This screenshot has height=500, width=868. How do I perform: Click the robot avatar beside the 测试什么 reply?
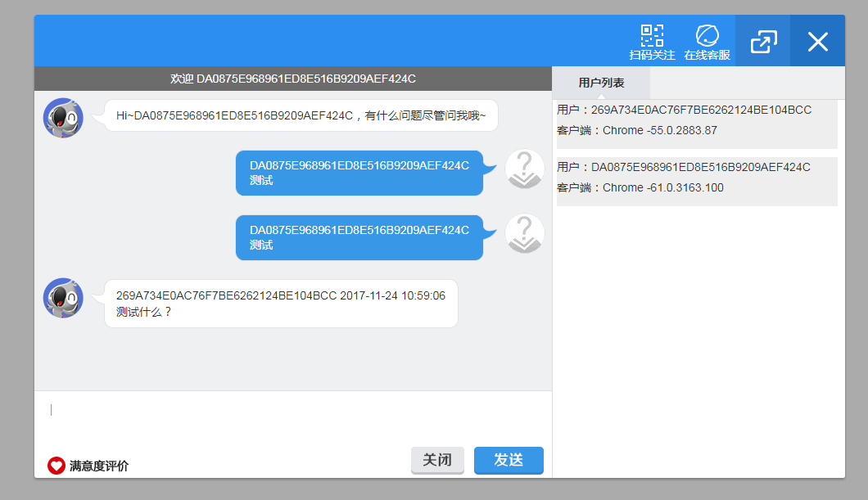[63, 298]
